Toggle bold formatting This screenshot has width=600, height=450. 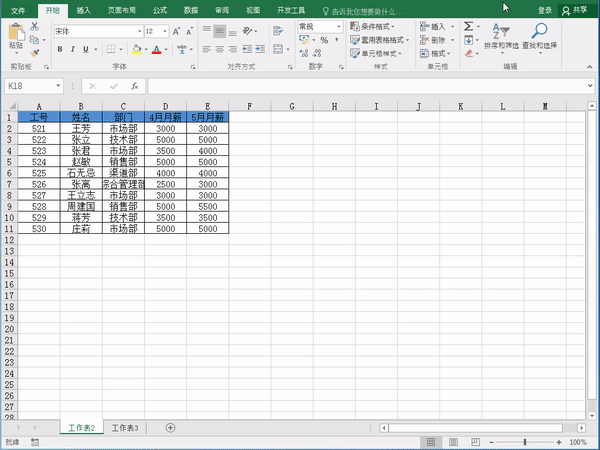60,48
